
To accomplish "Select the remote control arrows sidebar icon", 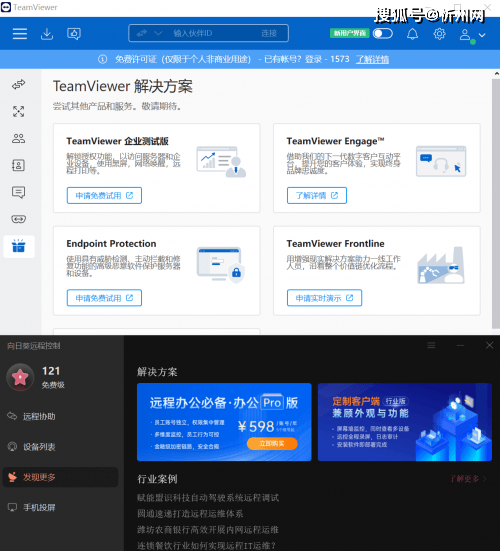I will [19, 84].
